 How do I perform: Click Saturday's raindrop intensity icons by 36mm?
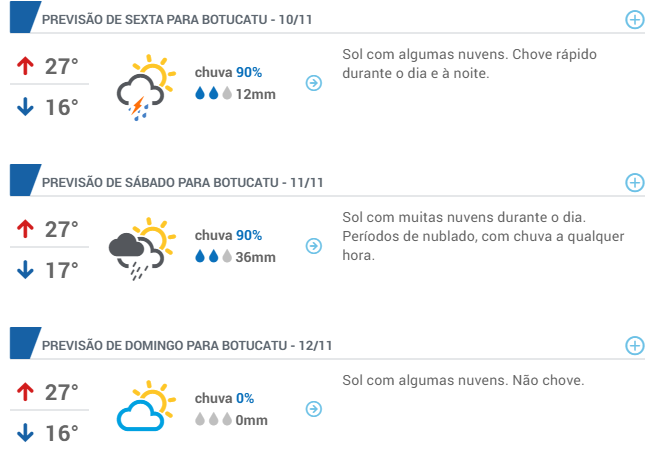point(213,256)
